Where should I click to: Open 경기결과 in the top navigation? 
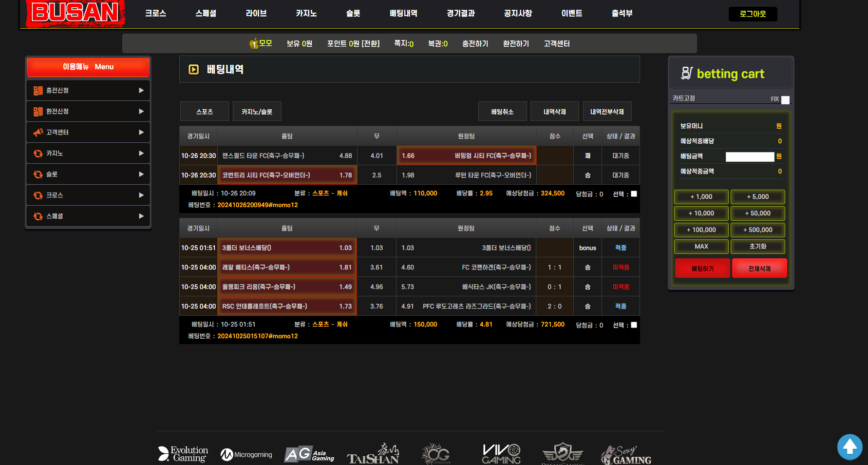(x=460, y=14)
